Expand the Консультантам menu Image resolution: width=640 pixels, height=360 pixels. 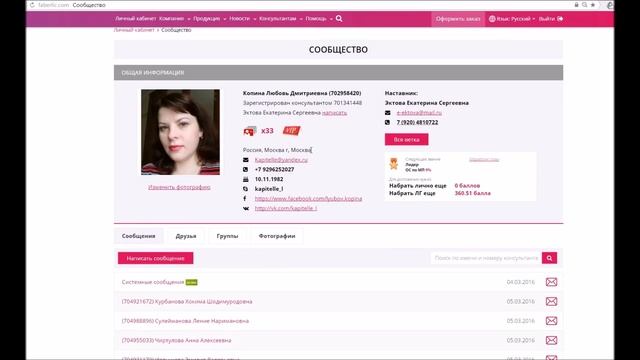281,19
